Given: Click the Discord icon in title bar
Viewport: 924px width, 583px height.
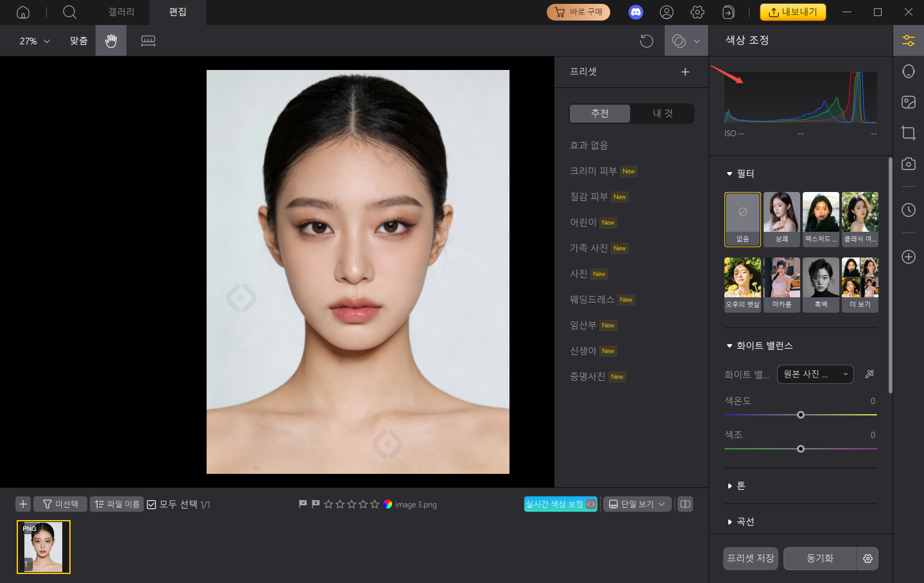Looking at the screenshot, I should pyautogui.click(x=635, y=12).
